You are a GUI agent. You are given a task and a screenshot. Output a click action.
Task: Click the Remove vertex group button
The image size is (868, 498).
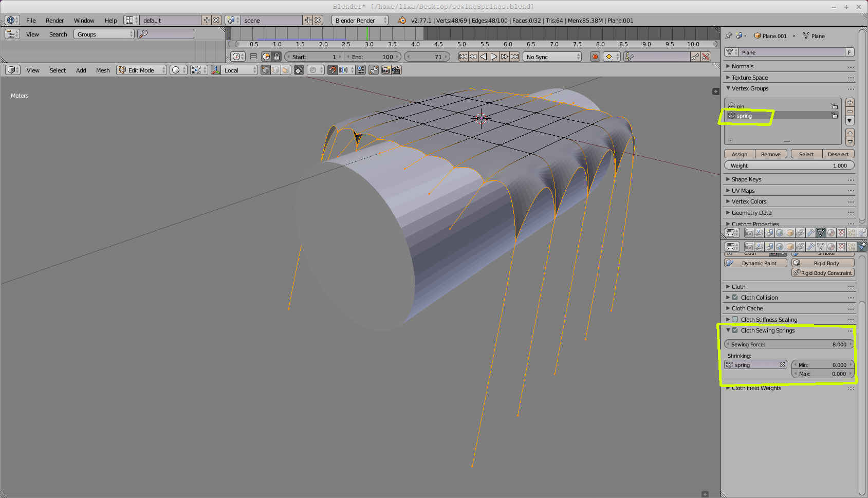click(770, 154)
